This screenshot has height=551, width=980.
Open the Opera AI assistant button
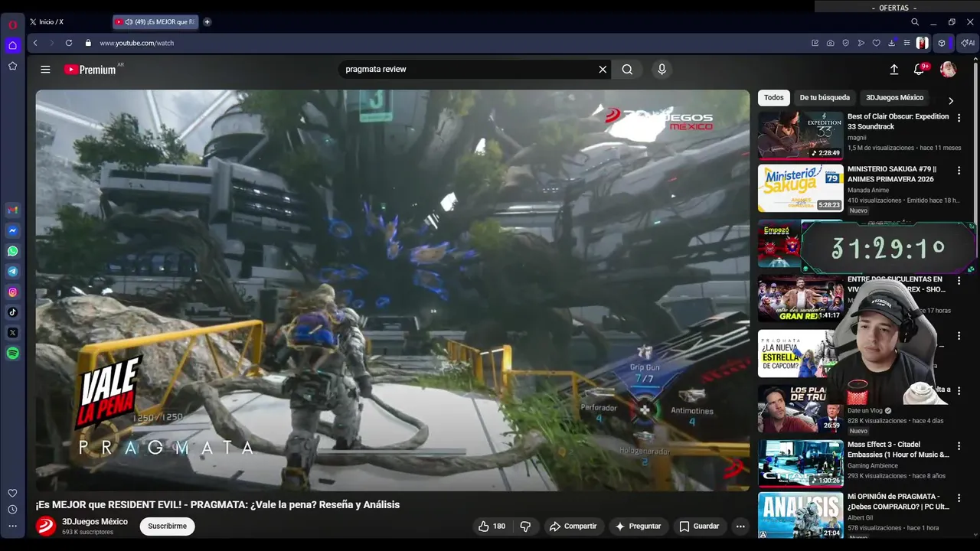coord(969,43)
